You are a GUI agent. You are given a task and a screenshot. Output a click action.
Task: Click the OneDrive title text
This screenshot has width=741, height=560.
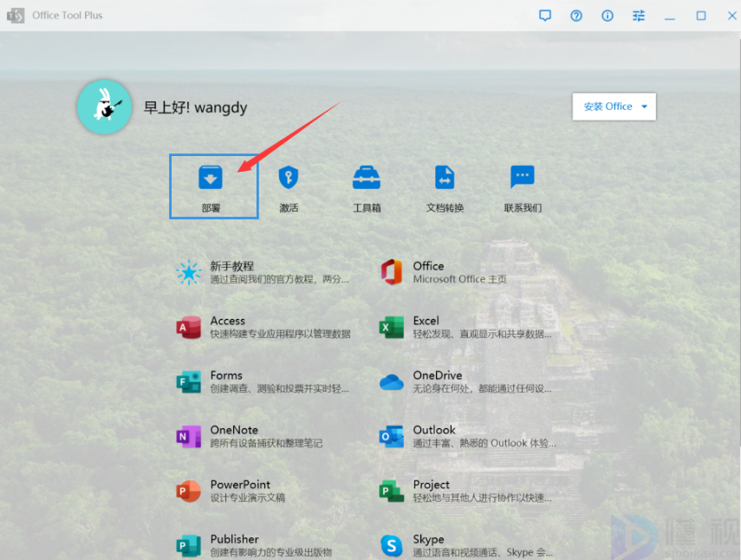pyautogui.click(x=437, y=375)
